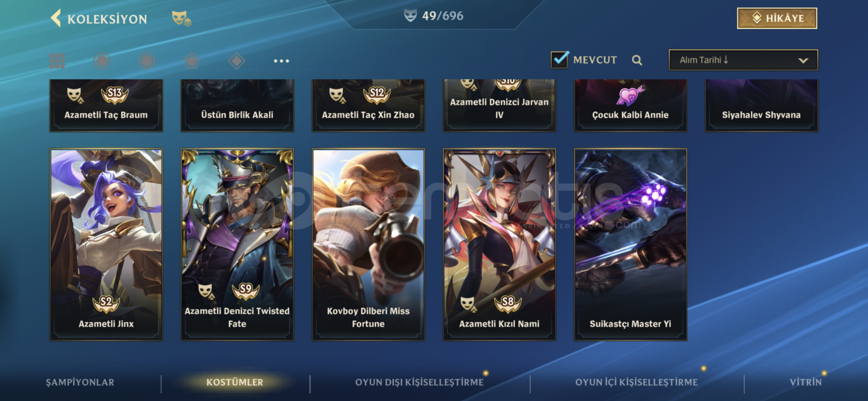This screenshot has height=401, width=868.
Task: Open the Suikastçı Master Yi skin card
Action: (630, 244)
